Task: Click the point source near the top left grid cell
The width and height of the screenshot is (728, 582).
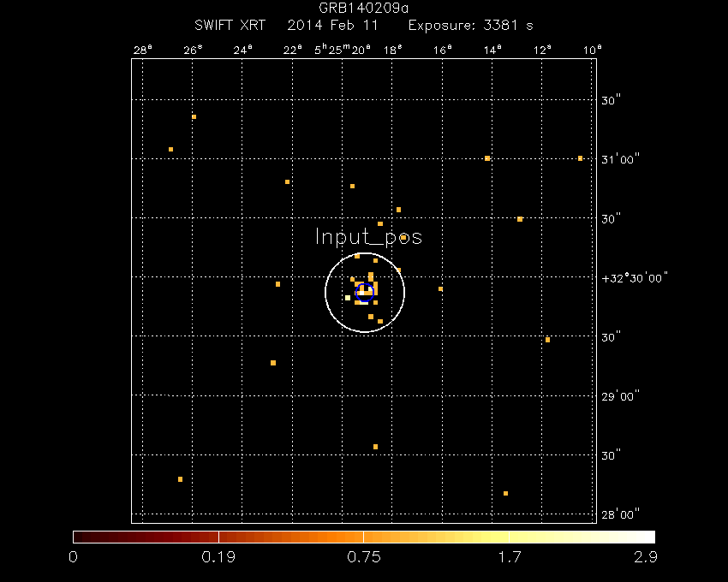Action: coord(193,115)
